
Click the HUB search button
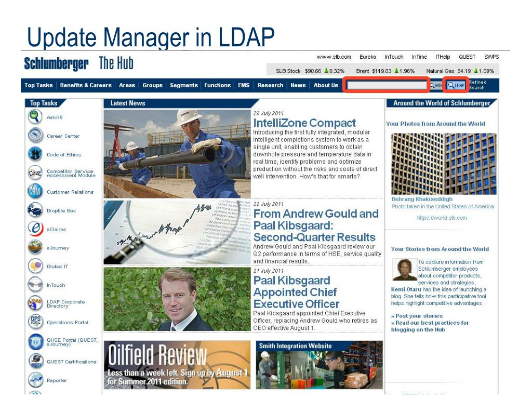point(436,85)
